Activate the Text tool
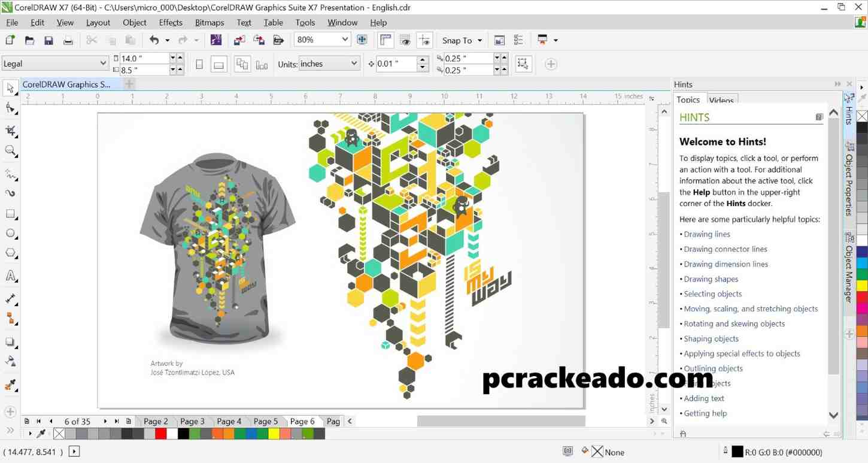868x463 pixels. click(x=10, y=276)
